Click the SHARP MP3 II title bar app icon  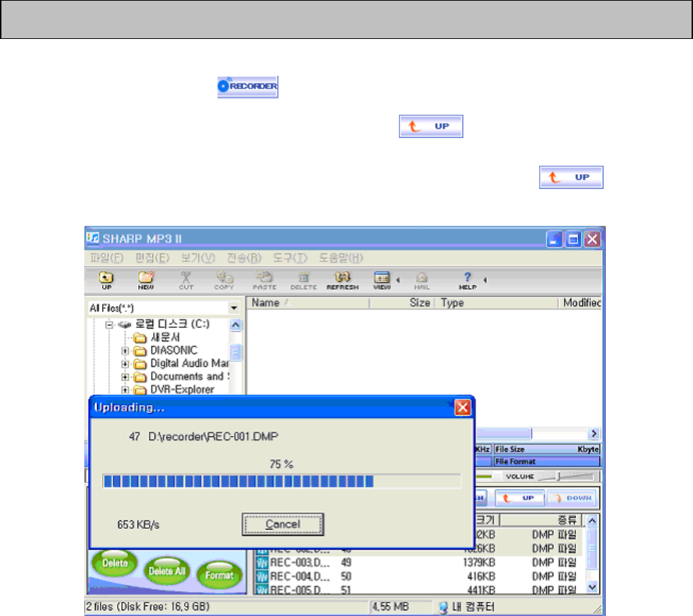[93, 239]
